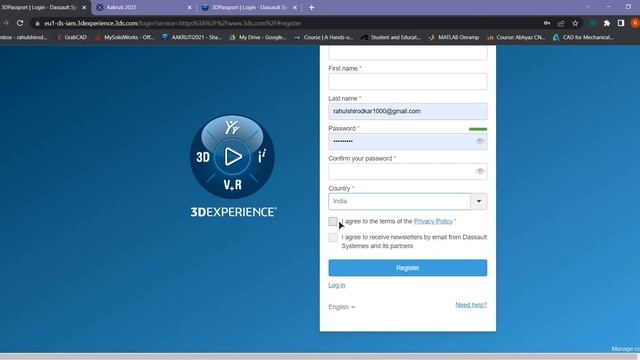Open the Privacy Policy link

[x=433, y=221]
